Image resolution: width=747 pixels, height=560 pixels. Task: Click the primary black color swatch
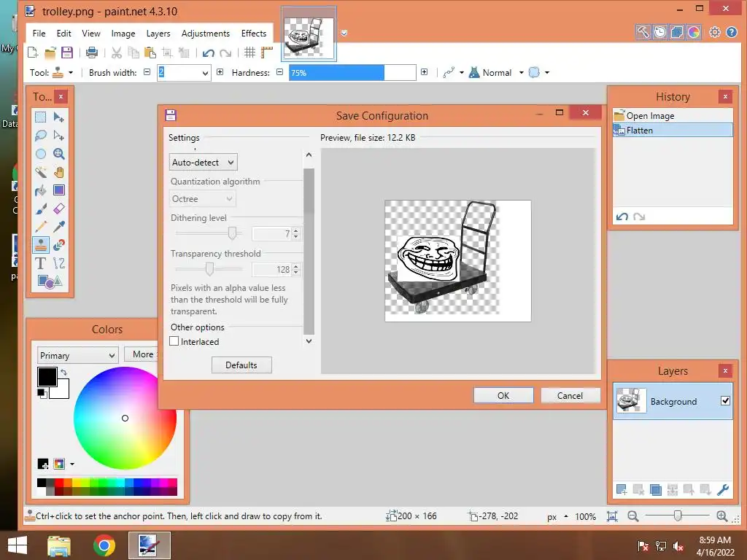pos(47,377)
